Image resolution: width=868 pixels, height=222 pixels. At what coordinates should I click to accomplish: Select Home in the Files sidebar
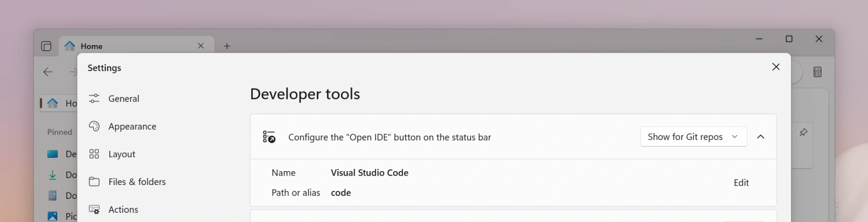[58, 103]
